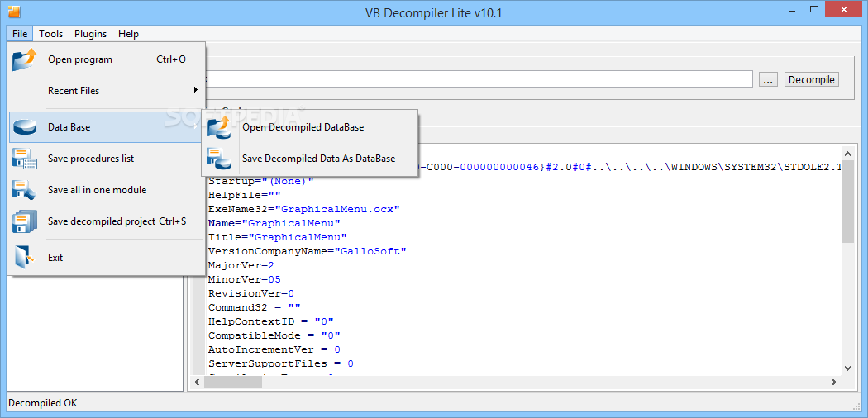Open the Plugins menu
Viewport: 868px width, 418px height.
click(91, 34)
